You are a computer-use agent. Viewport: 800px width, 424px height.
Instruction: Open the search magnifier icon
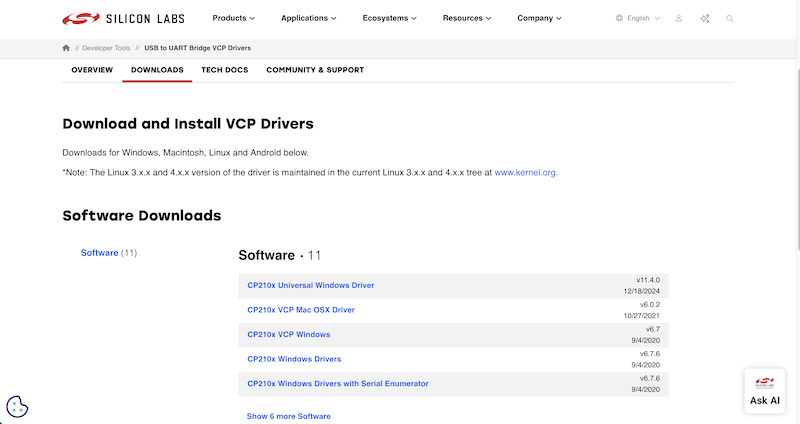coord(730,18)
